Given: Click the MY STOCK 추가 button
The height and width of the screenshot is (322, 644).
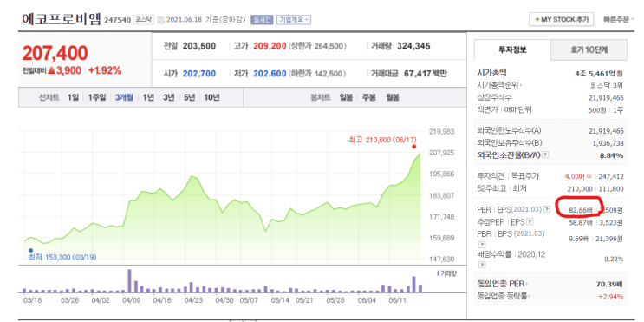Looking at the screenshot, I should (x=561, y=19).
